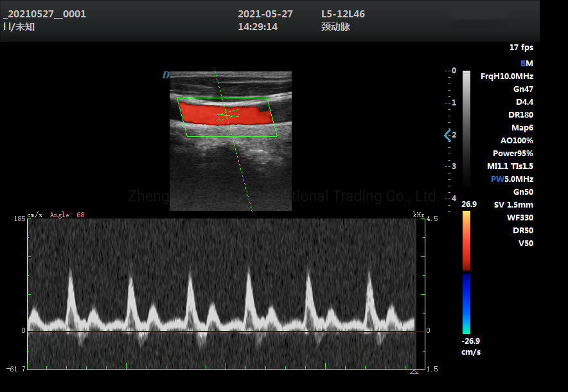Image resolution: width=568 pixels, height=392 pixels.
Task: Click the BM mode label
Action: coord(527,64)
